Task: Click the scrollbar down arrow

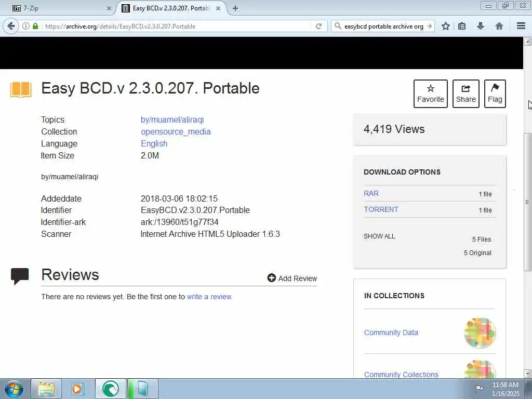Action: (x=527, y=374)
